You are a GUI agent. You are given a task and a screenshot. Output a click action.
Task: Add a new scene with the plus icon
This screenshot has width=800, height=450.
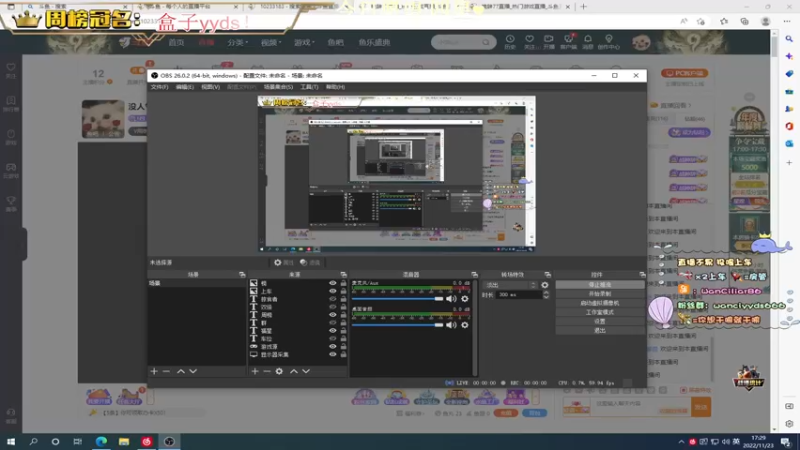[154, 371]
